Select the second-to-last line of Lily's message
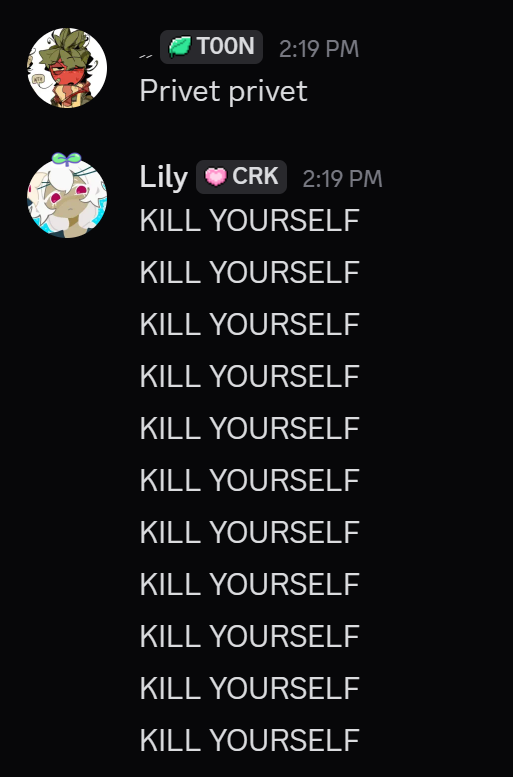This screenshot has width=513, height=777. [249, 689]
